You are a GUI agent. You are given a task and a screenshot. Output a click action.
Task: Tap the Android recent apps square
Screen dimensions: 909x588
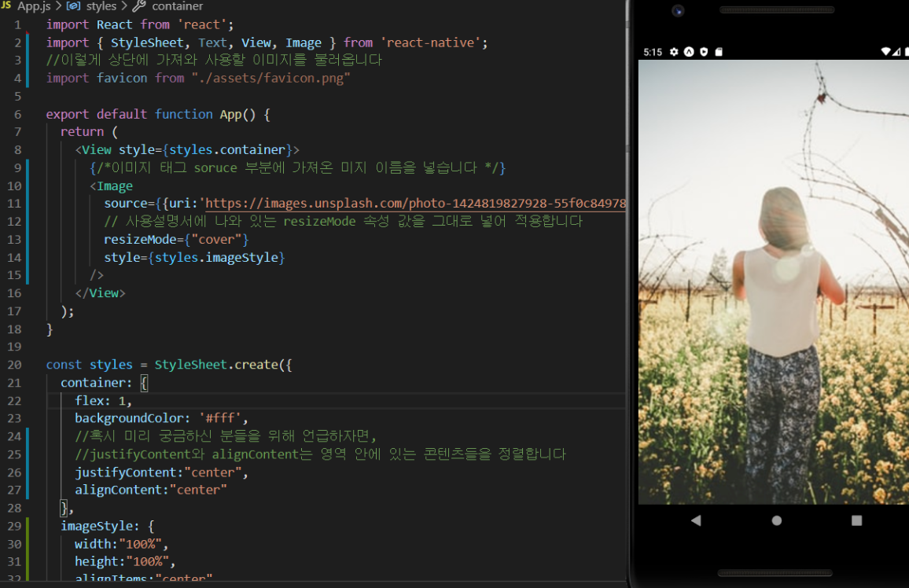857,520
